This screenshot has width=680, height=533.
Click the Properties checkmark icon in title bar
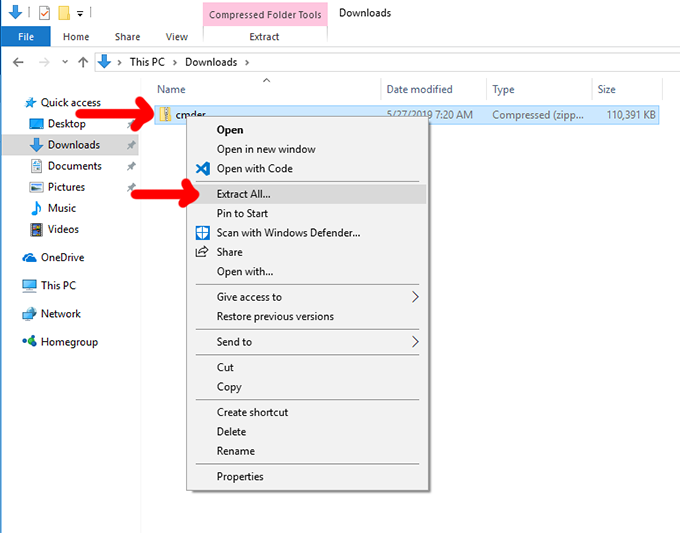click(x=44, y=13)
